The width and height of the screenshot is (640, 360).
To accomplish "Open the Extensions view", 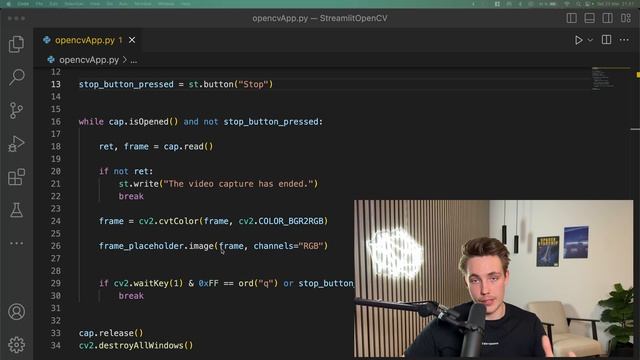I will (16, 177).
